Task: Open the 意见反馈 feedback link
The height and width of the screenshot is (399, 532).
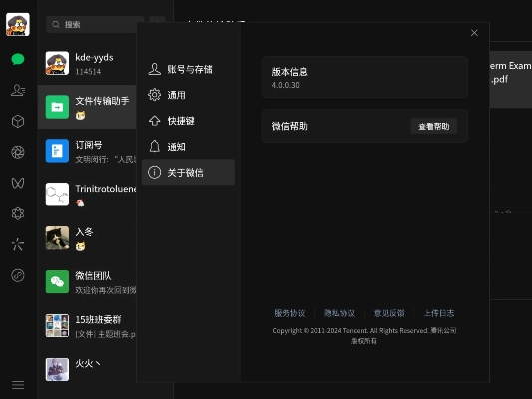Action: click(389, 313)
